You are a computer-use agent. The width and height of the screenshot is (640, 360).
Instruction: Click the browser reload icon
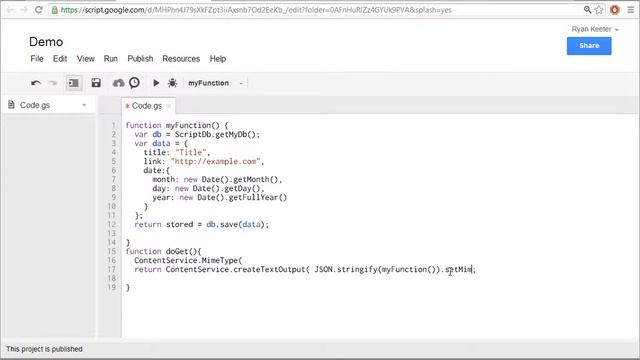(x=38, y=10)
